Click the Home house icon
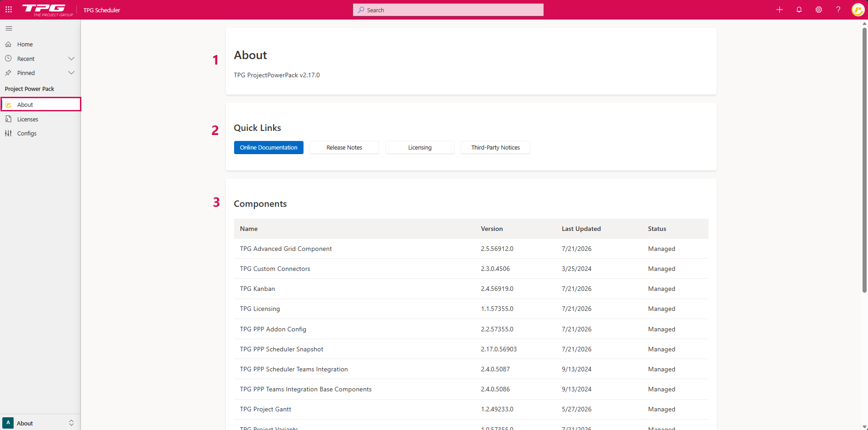 (8, 45)
